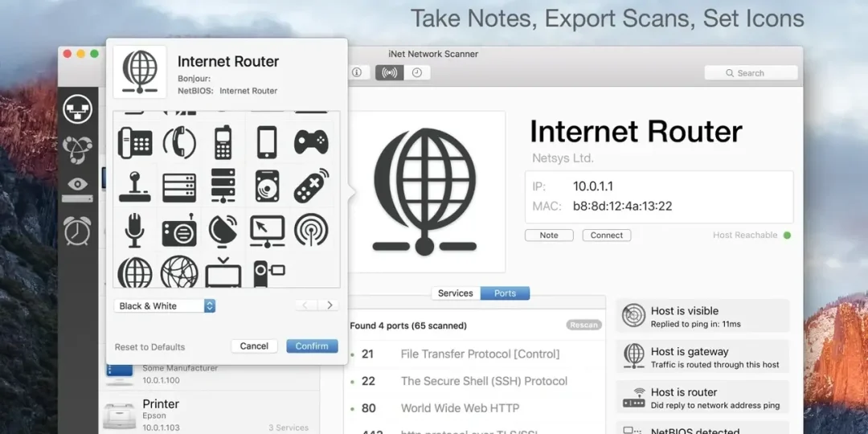Choose the networked server stack icon
This screenshot has height=434, width=868.
coord(223,186)
